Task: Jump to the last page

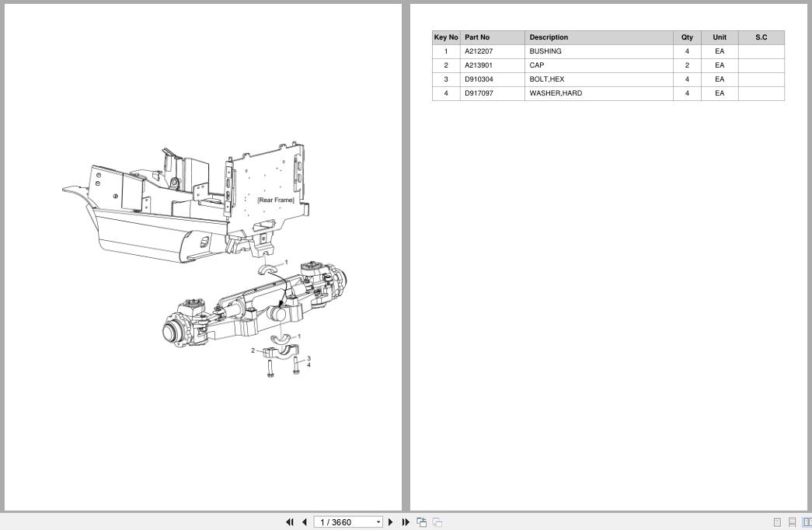Action: pos(406,522)
